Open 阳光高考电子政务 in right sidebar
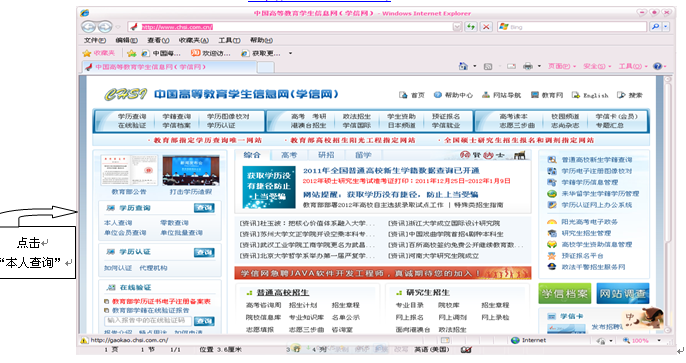This screenshot has height=363, width=686. click(590, 222)
